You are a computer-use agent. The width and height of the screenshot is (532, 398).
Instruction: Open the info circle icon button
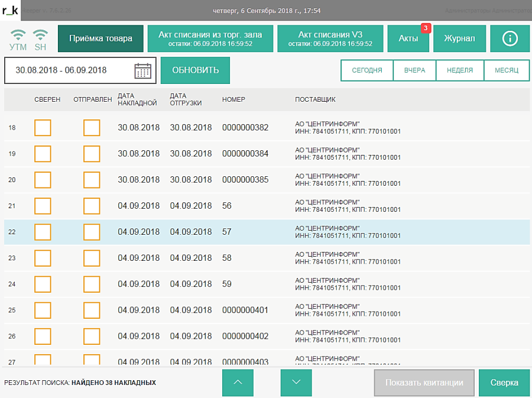510,38
